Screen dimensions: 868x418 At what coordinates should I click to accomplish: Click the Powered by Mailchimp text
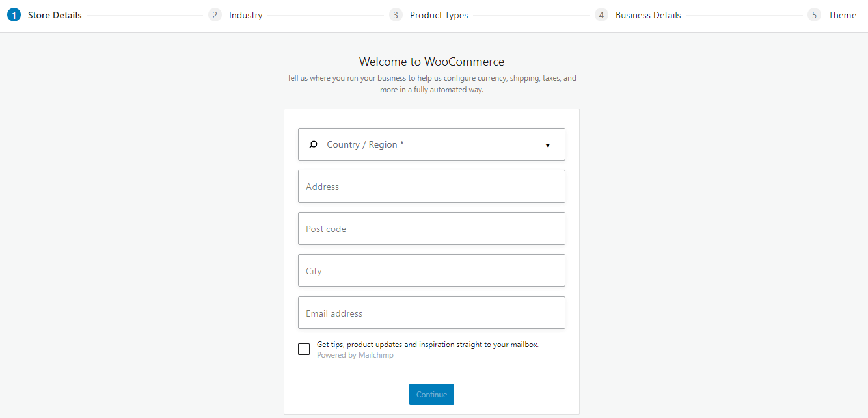(355, 354)
